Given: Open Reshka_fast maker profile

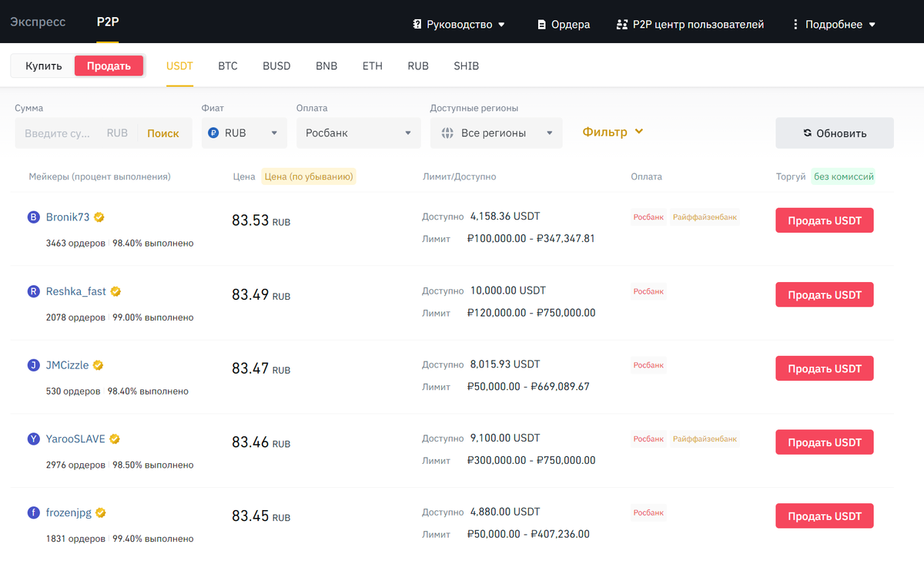Looking at the screenshot, I should (76, 291).
